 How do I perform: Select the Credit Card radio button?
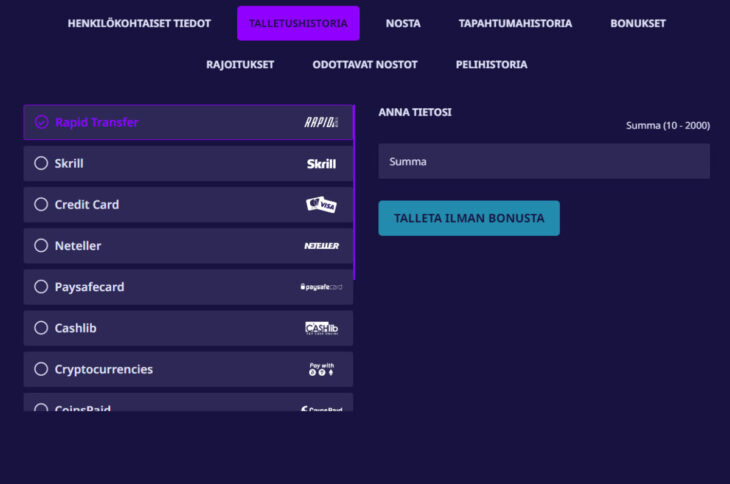click(x=41, y=204)
